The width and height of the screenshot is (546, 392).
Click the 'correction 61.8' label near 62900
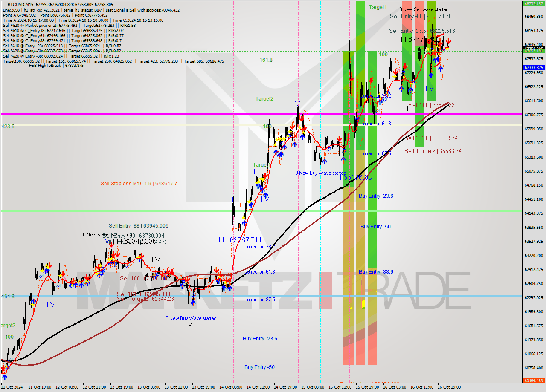(x=260, y=272)
